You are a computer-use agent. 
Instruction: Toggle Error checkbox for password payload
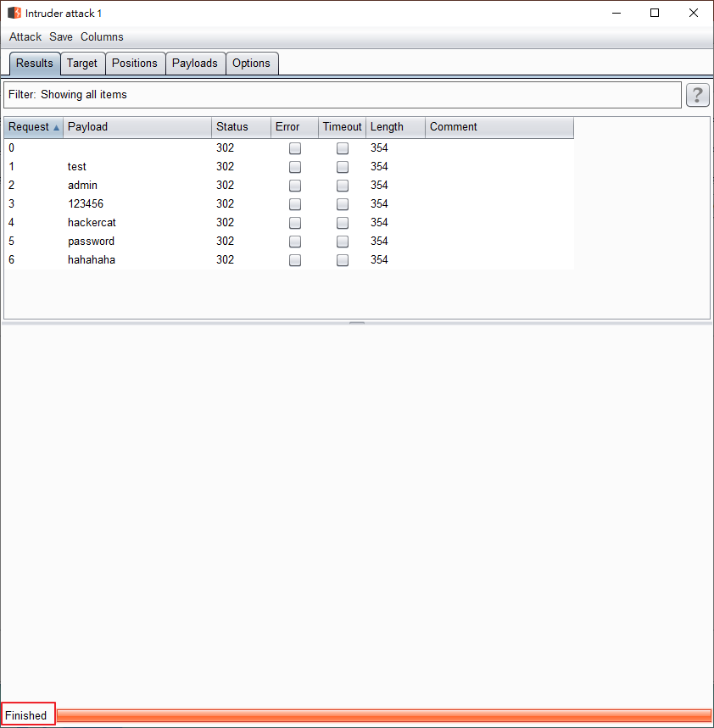click(295, 242)
